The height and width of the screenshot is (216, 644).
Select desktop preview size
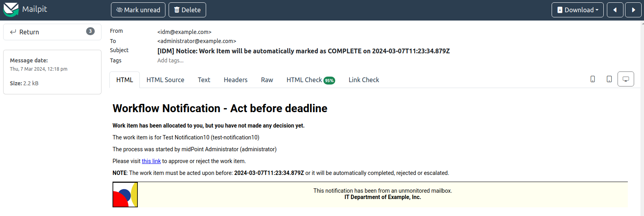(626, 79)
